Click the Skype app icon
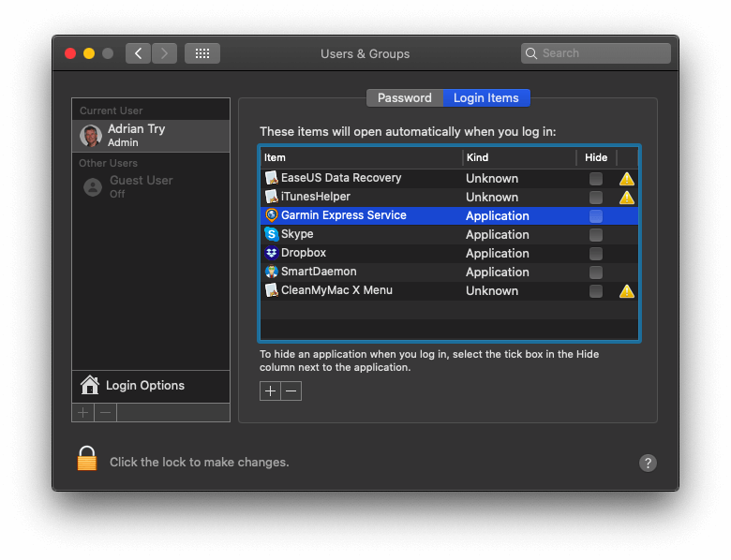Image resolution: width=731 pixels, height=560 pixels. (272, 234)
